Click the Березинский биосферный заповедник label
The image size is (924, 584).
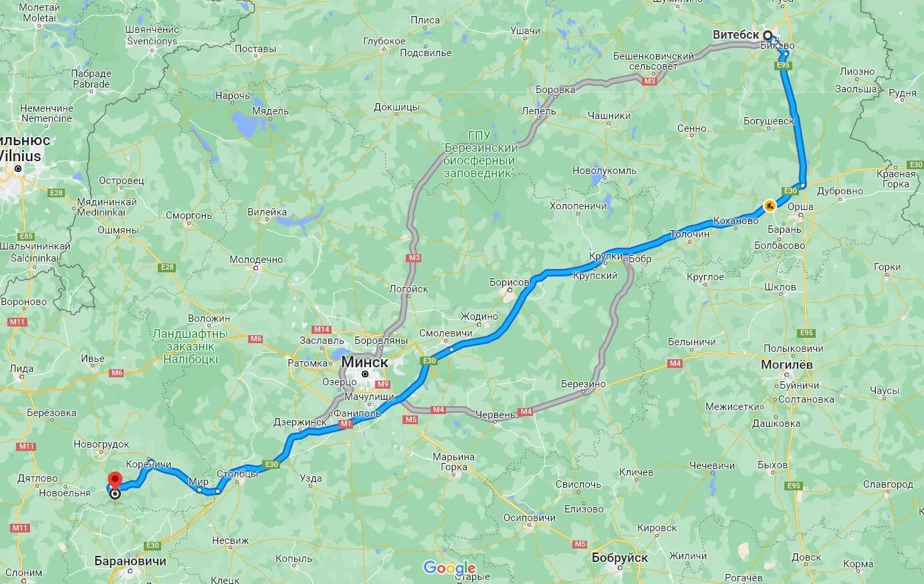[x=480, y=154]
